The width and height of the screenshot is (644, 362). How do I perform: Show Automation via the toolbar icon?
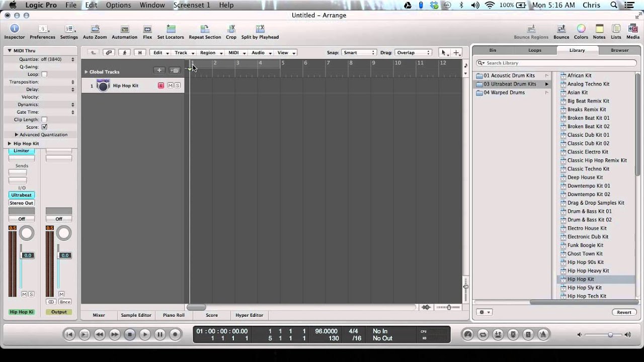[x=124, y=29]
